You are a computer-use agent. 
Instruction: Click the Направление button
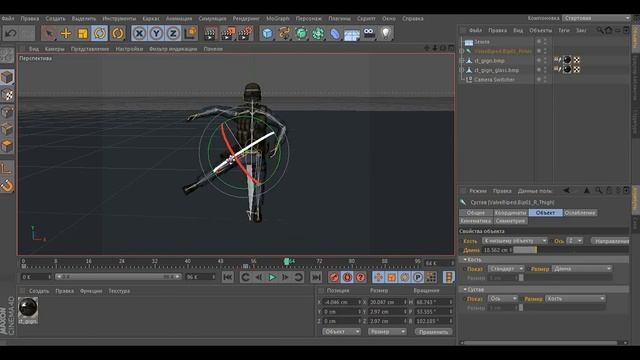click(x=611, y=241)
